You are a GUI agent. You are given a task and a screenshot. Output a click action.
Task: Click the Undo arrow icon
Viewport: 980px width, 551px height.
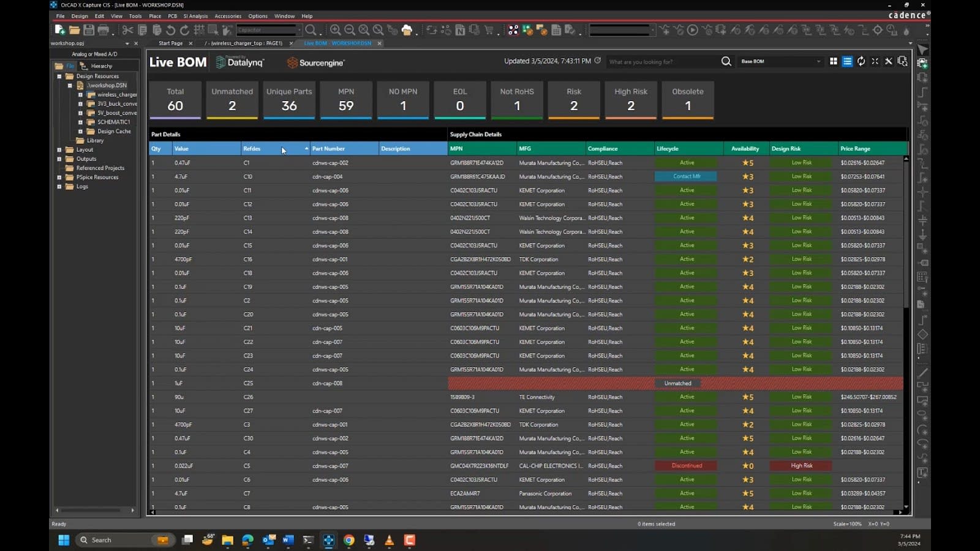[x=170, y=29]
